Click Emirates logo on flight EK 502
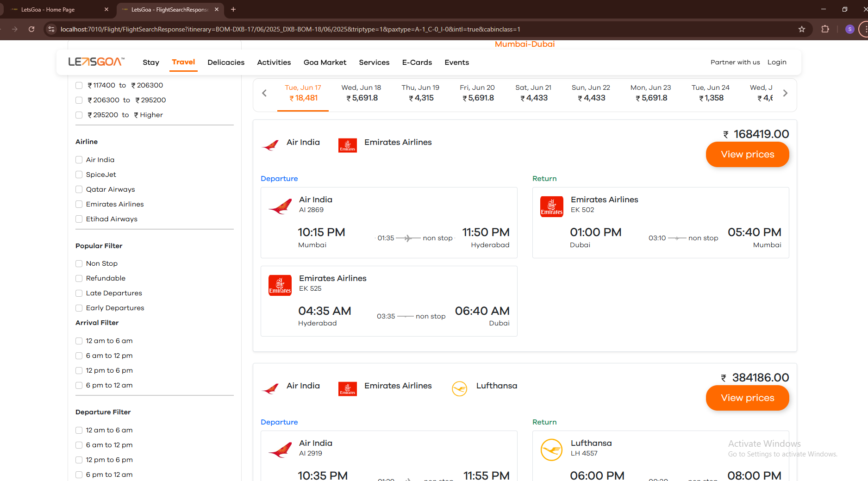The width and height of the screenshot is (868, 481). [x=552, y=206]
